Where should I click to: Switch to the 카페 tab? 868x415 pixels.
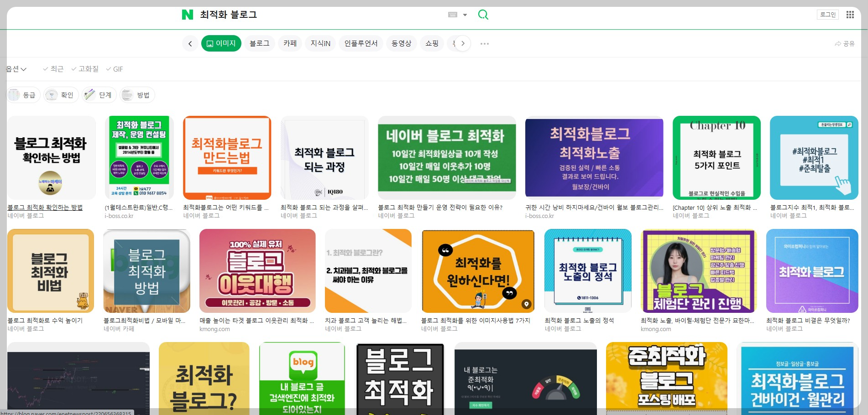[290, 43]
